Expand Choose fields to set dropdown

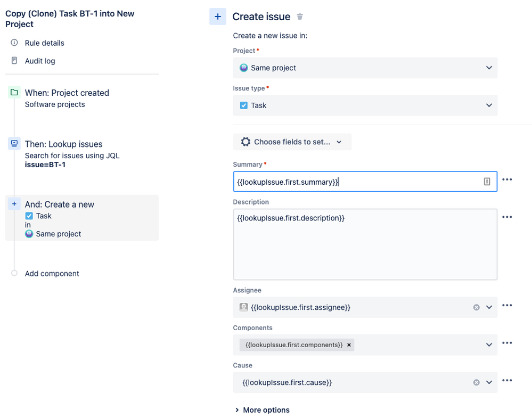[x=292, y=142]
